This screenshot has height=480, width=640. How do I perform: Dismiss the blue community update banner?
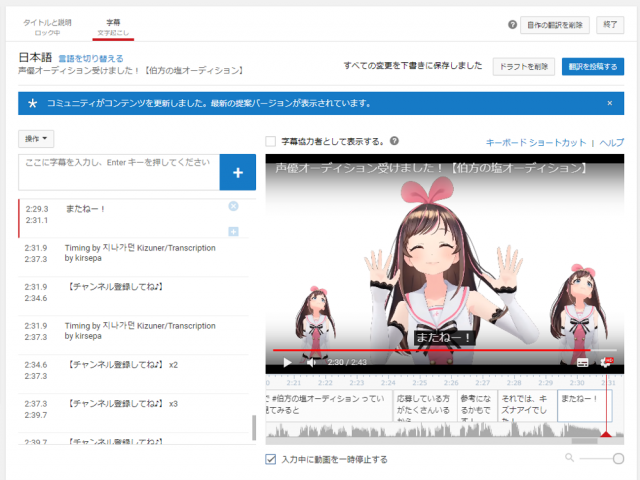(609, 103)
